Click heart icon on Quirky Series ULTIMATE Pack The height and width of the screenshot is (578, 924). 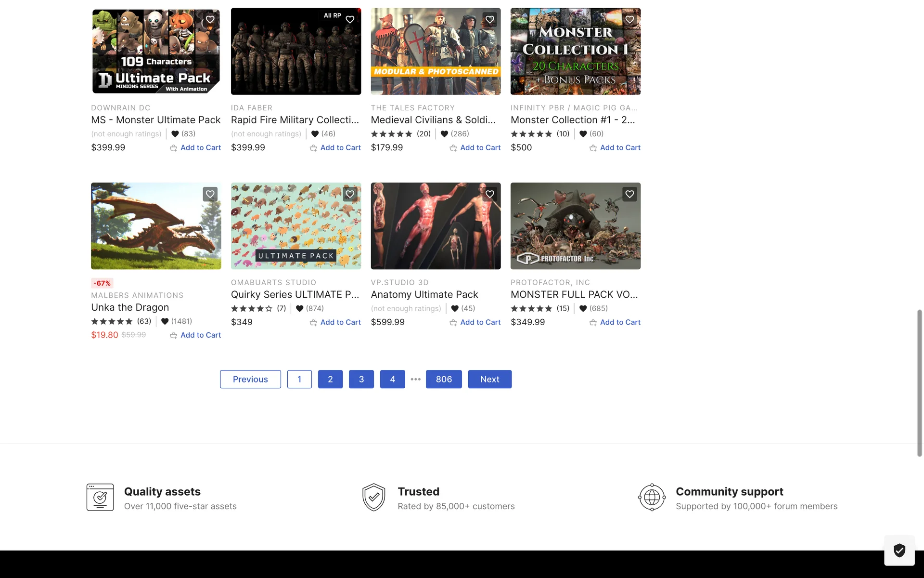pos(350,194)
